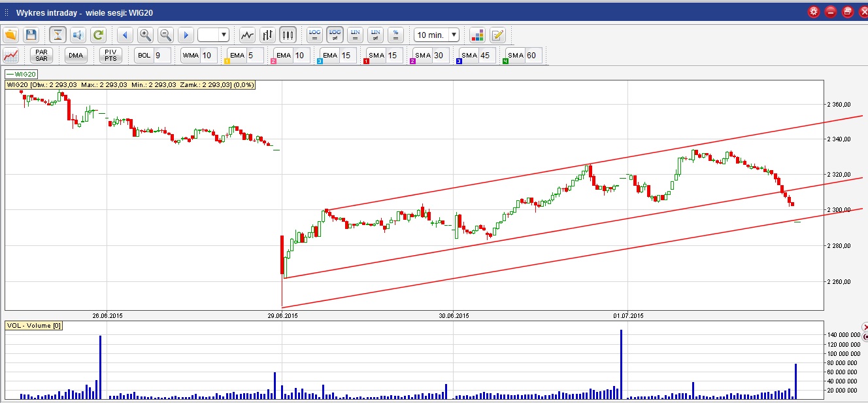Click the PAR SAR indicator button

tap(42, 55)
